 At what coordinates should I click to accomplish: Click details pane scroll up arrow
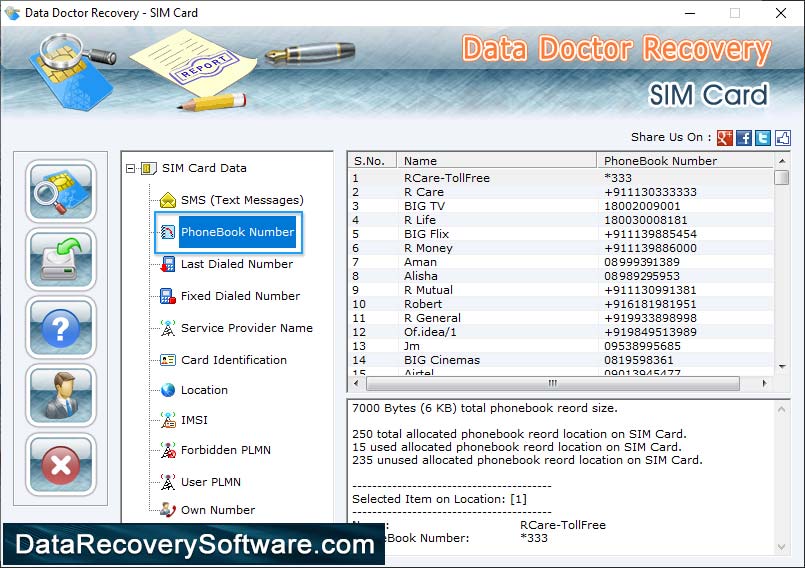coord(781,409)
